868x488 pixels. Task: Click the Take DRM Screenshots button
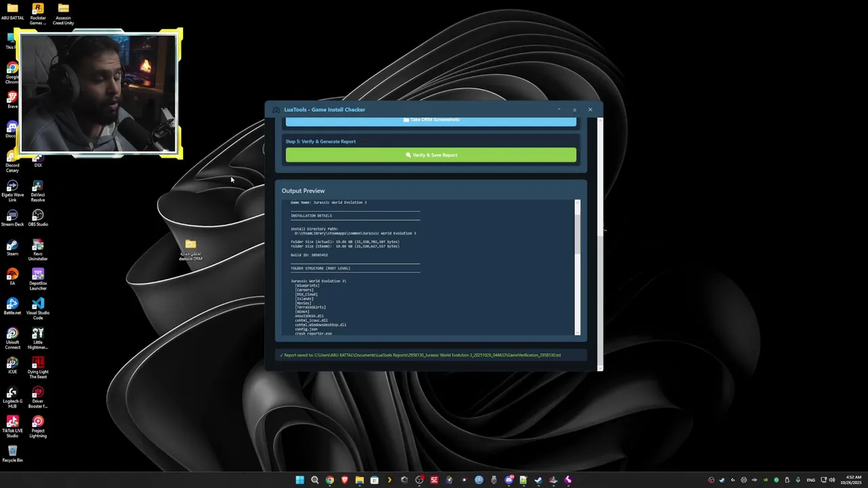[x=431, y=121]
